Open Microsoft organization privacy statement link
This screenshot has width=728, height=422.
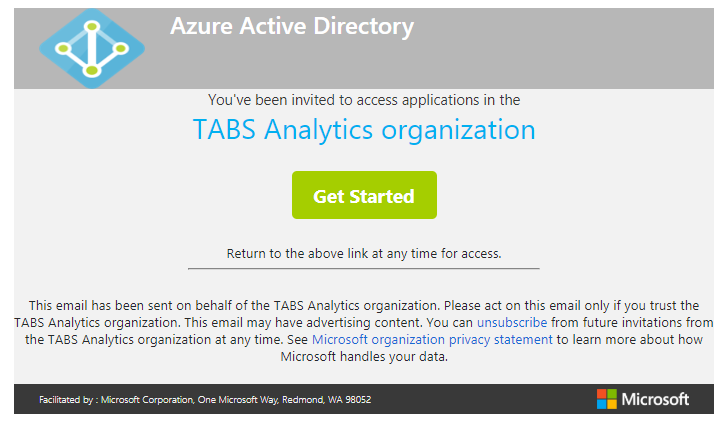432,339
